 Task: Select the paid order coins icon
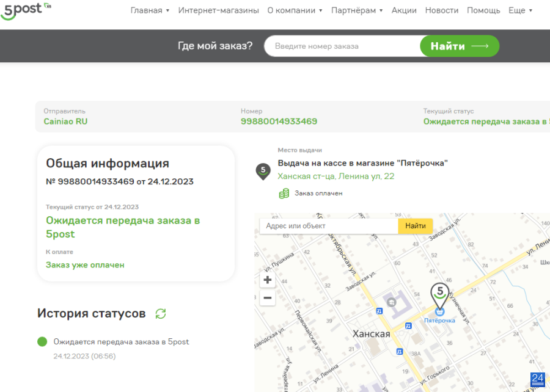click(284, 194)
